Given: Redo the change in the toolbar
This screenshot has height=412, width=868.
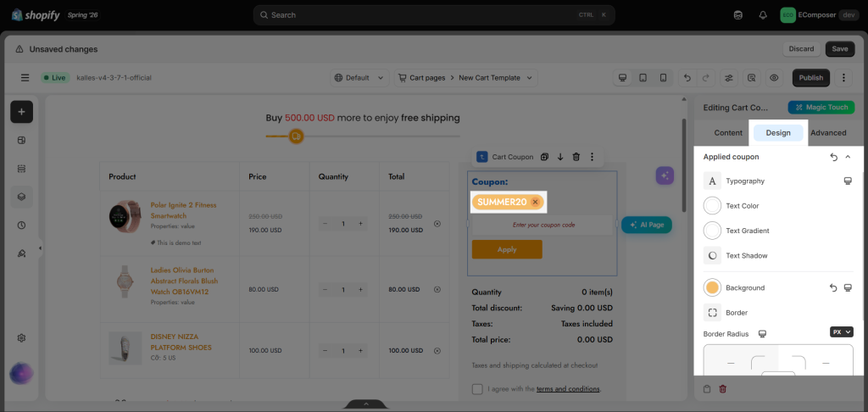Looking at the screenshot, I should tap(705, 78).
